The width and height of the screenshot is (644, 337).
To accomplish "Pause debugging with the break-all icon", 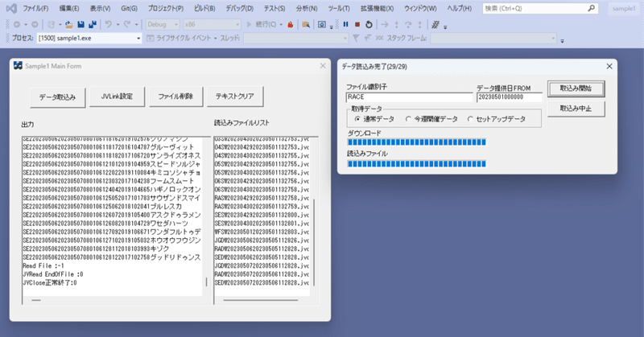I will pyautogui.click(x=346, y=25).
